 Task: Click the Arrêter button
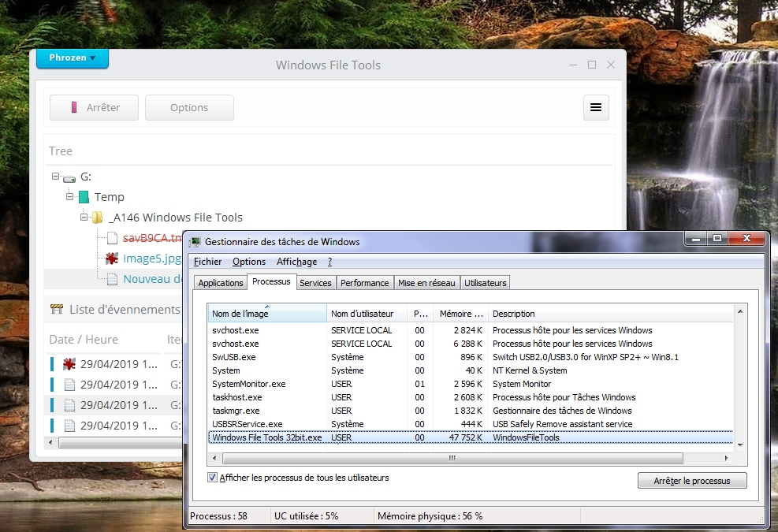click(x=94, y=107)
